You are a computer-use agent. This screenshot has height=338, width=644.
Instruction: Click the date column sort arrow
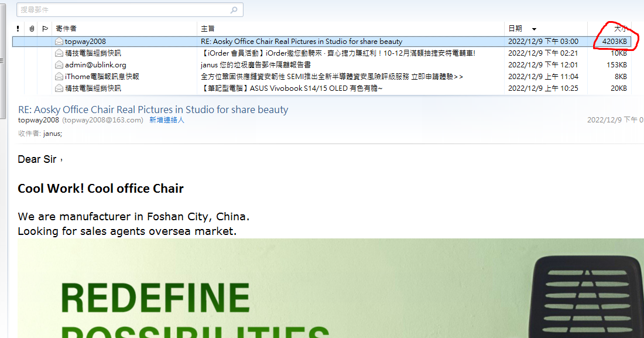point(534,29)
